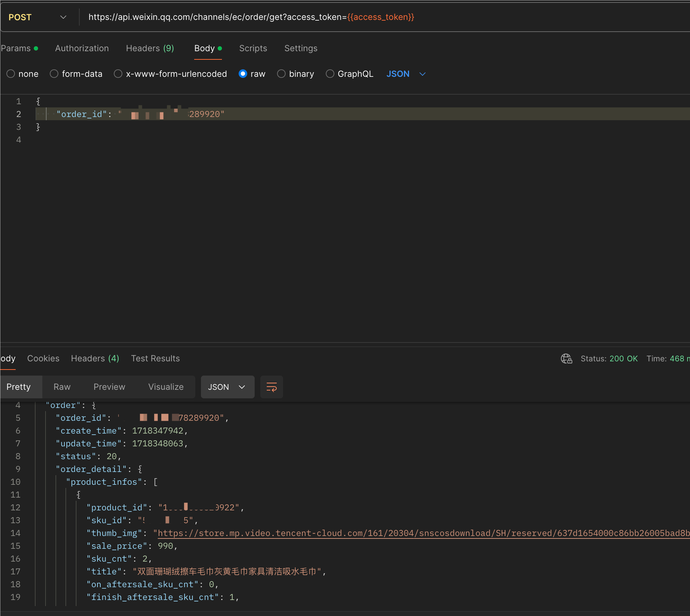This screenshot has width=690, height=616.
Task: Choose x-www-form-urlencoded body type
Action: [118, 74]
